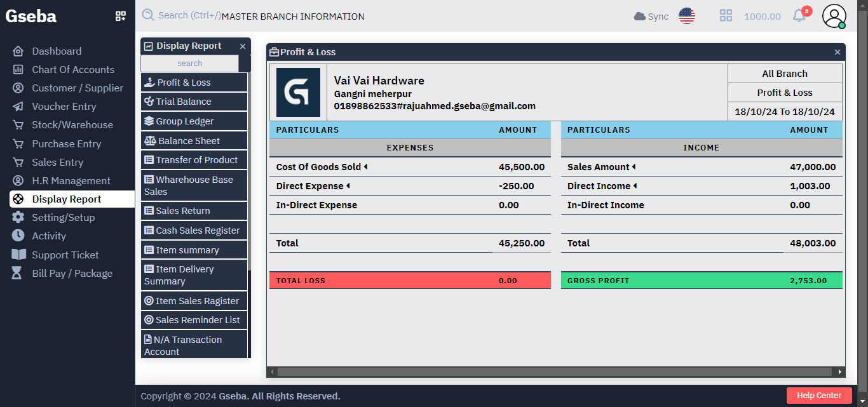Screen dimensions: 868x407
Task: Open the Dashboard from the sidebar
Action: (57, 51)
